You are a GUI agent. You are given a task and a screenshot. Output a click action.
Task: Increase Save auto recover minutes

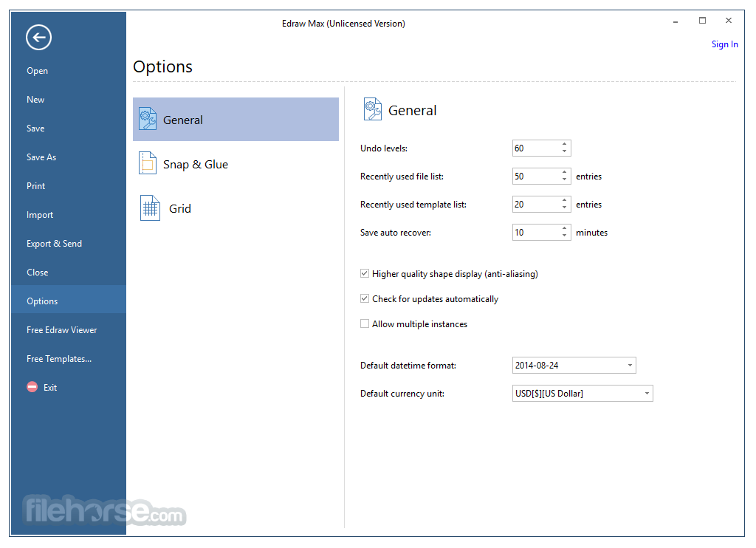(x=564, y=228)
